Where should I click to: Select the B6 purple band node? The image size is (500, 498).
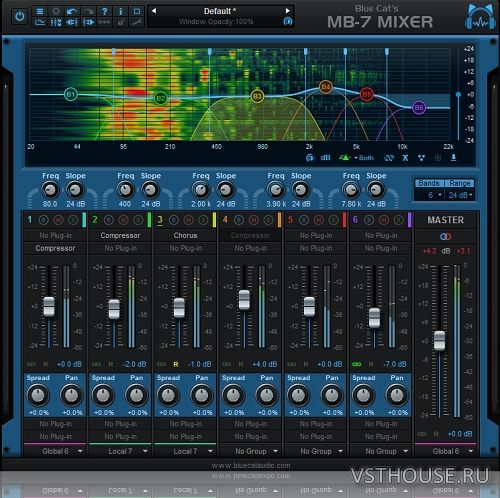click(x=419, y=107)
